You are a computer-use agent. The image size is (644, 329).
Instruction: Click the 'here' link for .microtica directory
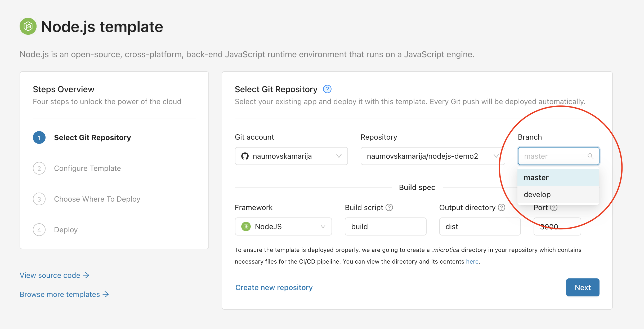click(472, 261)
